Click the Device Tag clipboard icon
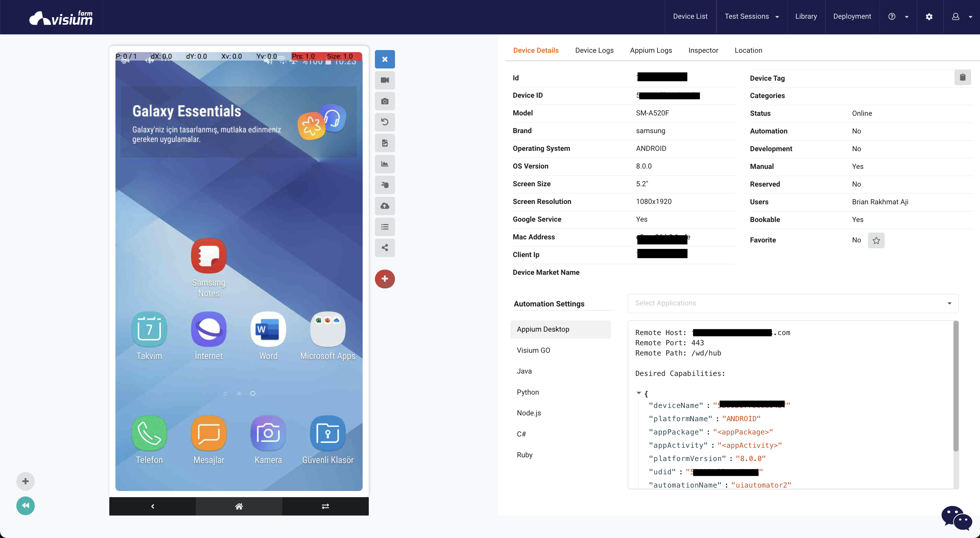 pos(963,77)
